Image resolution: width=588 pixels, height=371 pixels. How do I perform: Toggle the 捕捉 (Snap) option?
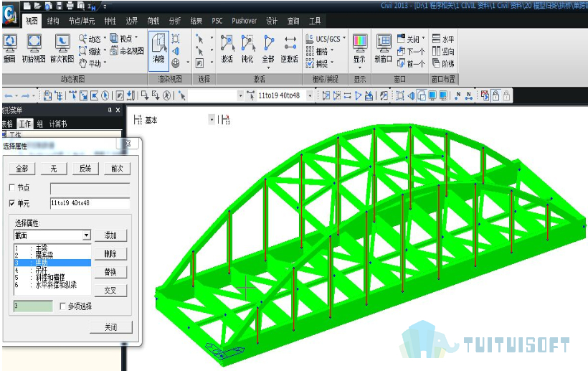coord(319,64)
